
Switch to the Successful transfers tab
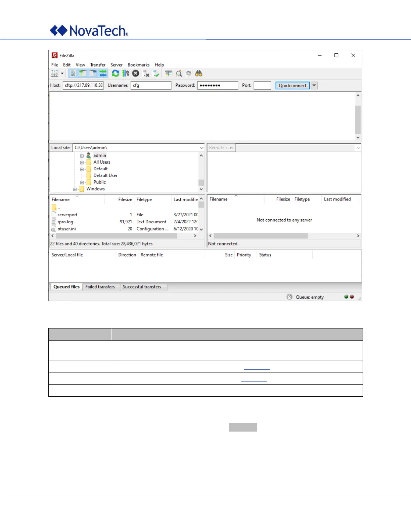pyautogui.click(x=142, y=287)
